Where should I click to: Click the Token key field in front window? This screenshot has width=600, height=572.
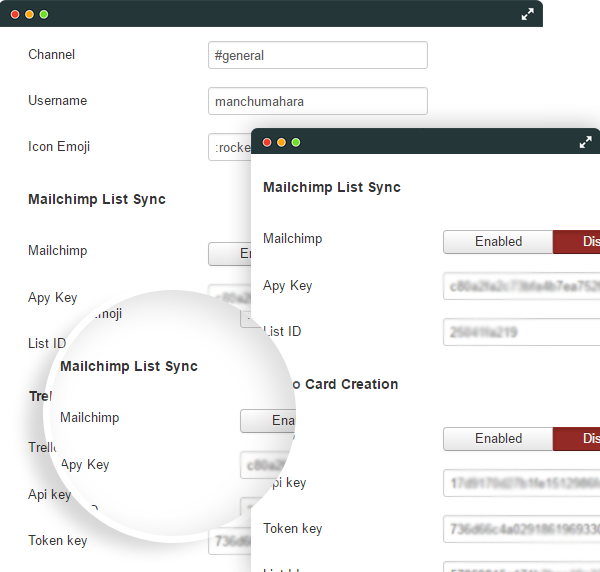click(x=522, y=529)
